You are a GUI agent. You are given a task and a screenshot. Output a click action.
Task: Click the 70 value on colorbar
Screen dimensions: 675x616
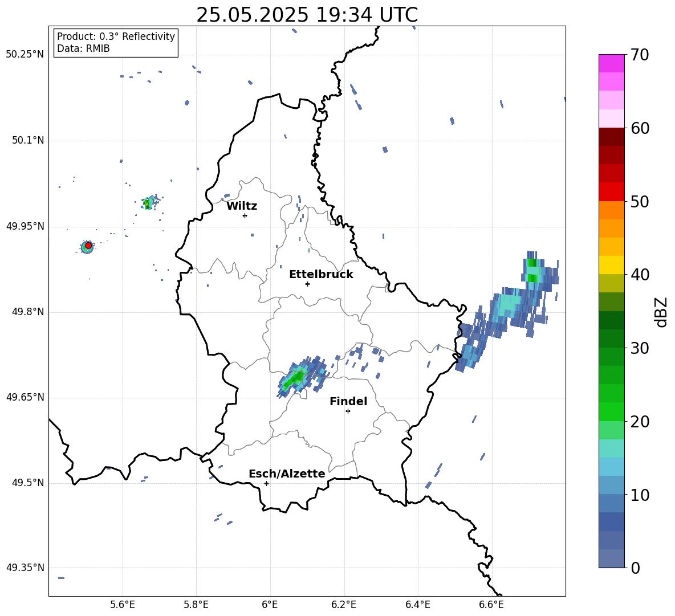(x=640, y=55)
